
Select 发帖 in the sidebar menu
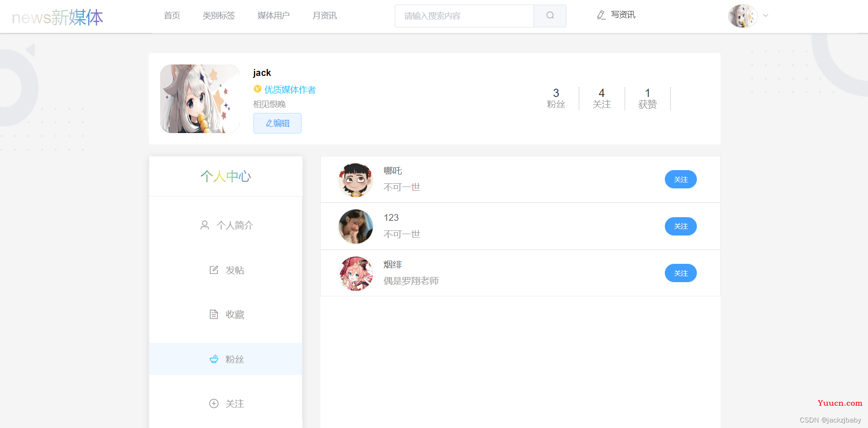tap(226, 270)
